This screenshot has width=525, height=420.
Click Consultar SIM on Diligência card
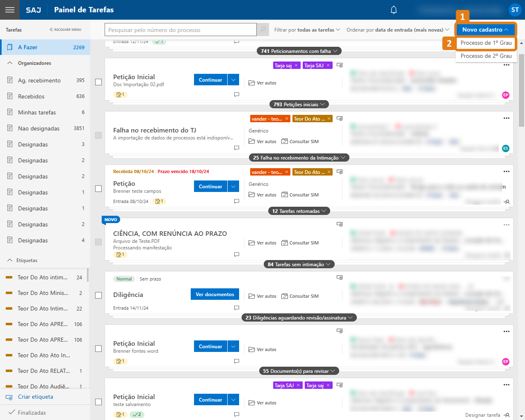[x=300, y=296]
